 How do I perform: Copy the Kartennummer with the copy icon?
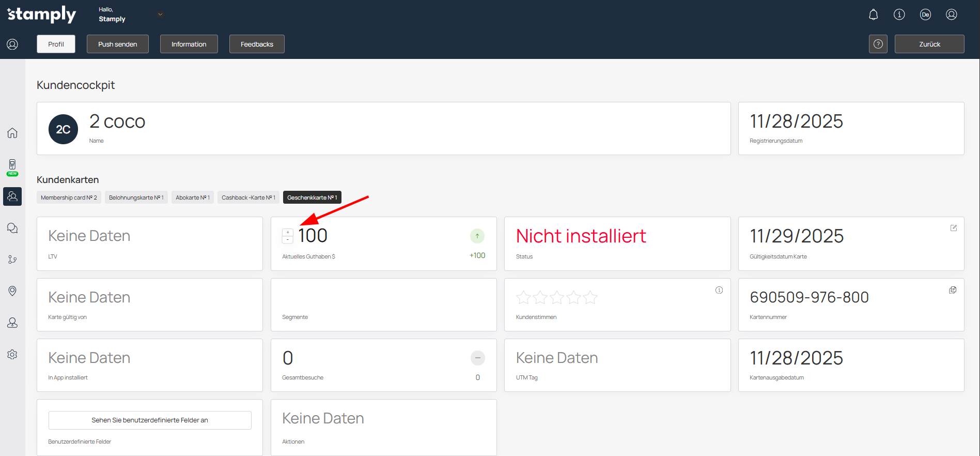click(953, 290)
